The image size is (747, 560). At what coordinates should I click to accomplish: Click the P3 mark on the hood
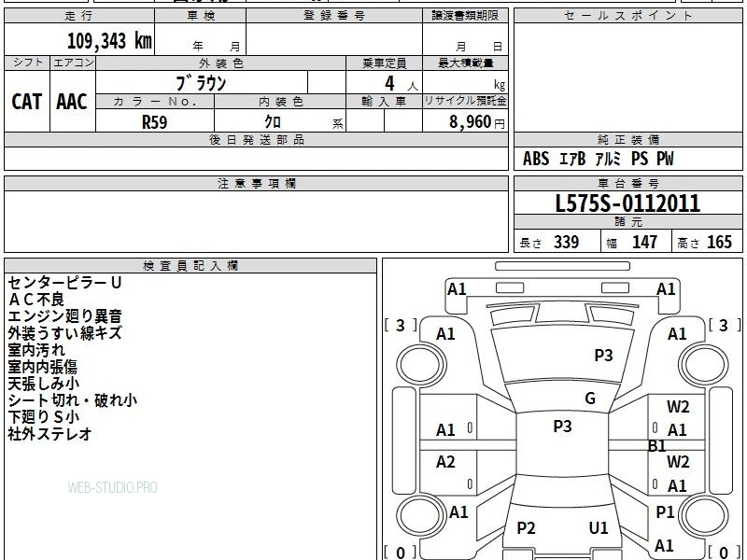tap(603, 356)
